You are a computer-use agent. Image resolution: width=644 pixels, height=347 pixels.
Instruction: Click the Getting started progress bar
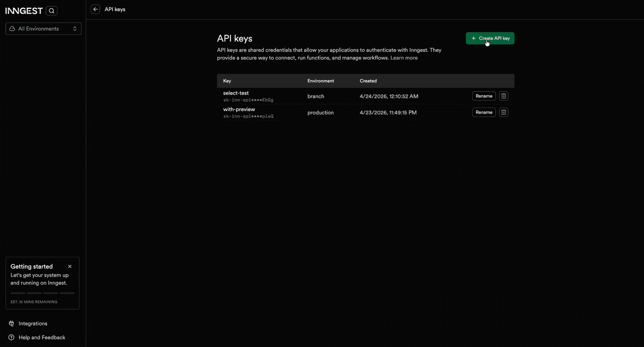42,293
